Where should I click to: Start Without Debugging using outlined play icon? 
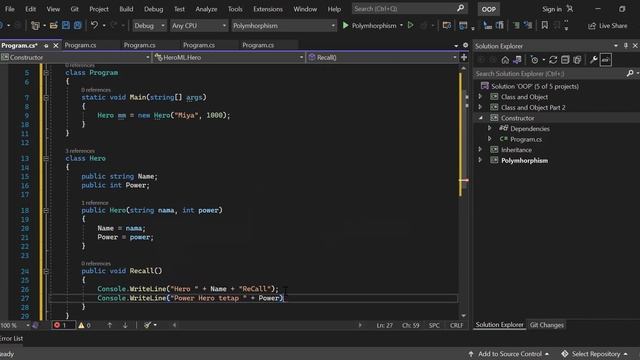coord(411,25)
